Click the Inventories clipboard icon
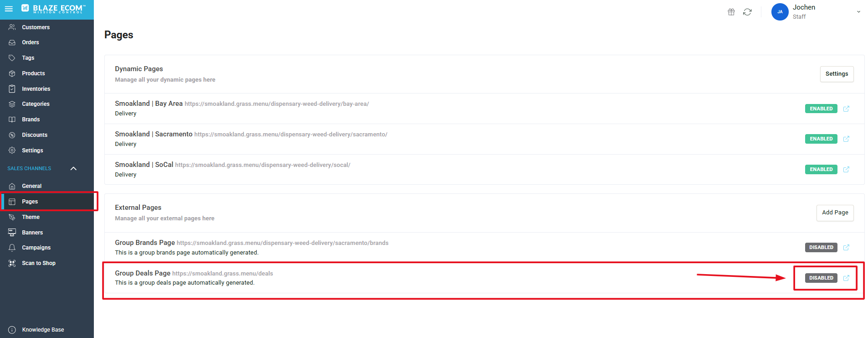This screenshot has height=338, width=868. click(x=12, y=89)
